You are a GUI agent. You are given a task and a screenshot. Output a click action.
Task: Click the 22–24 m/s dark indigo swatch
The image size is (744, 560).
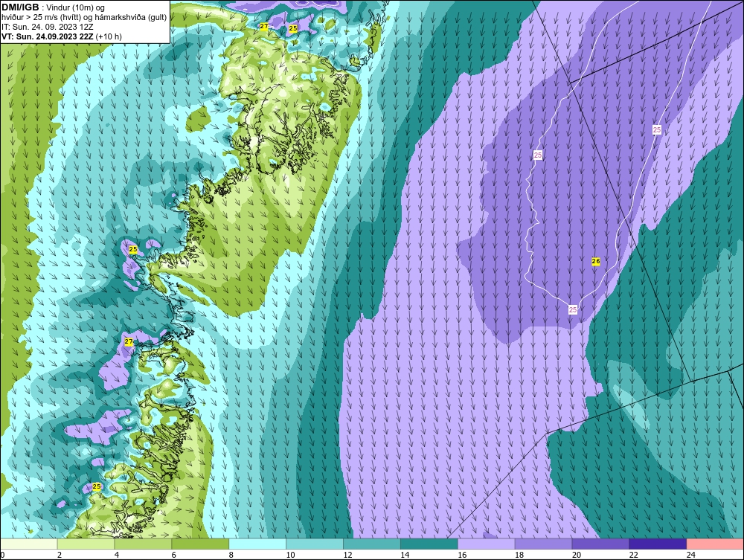658,544
